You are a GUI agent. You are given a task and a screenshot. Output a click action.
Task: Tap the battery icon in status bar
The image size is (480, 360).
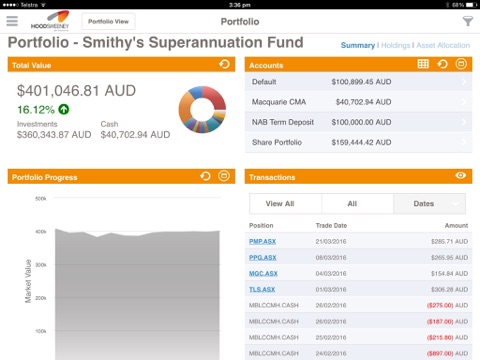point(472,5)
